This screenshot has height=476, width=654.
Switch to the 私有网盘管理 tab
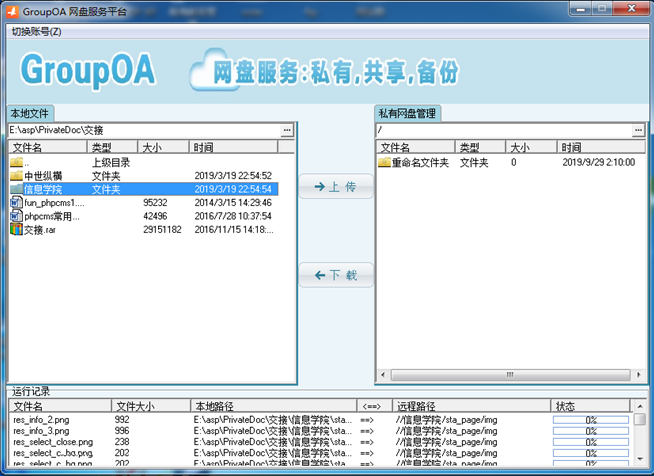pos(408,113)
